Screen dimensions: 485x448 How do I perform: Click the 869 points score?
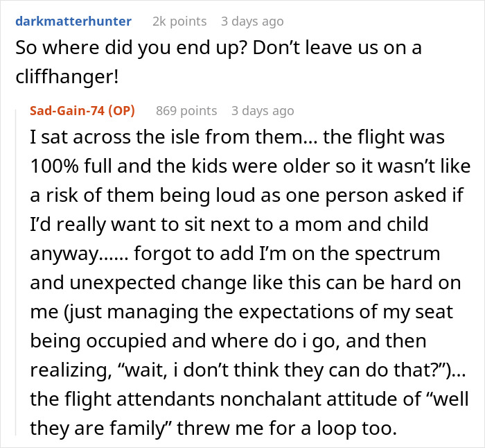point(186,111)
